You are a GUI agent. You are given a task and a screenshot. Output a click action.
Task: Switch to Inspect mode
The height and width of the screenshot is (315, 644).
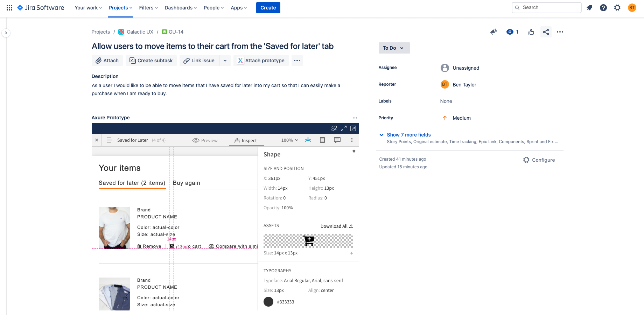click(246, 140)
